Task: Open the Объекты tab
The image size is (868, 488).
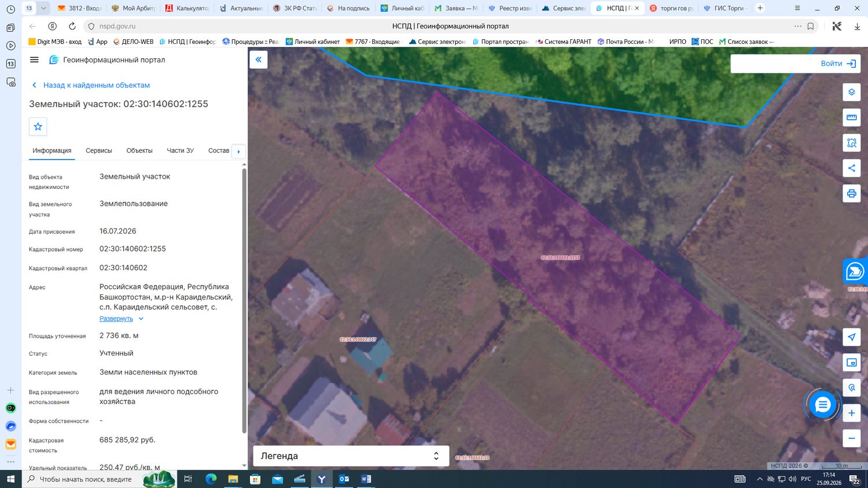Action: [x=139, y=150]
